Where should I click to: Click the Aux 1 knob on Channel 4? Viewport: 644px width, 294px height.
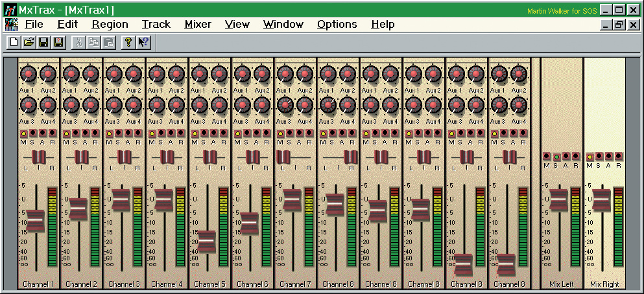[156, 73]
